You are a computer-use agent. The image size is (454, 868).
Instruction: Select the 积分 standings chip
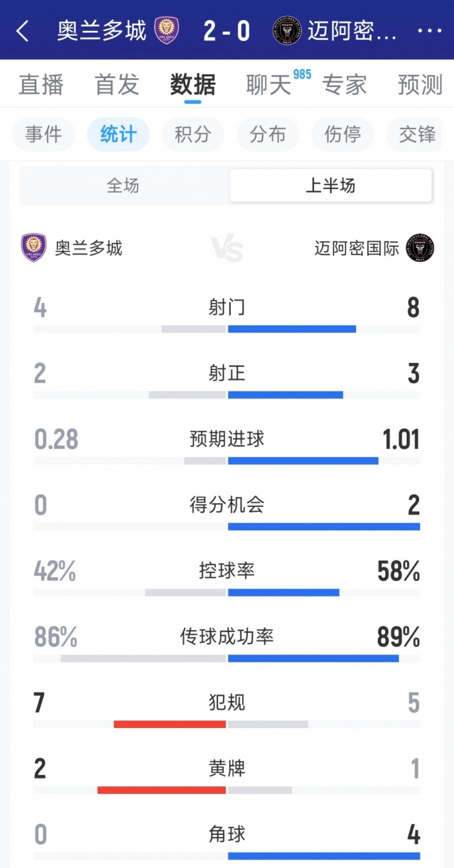193,134
